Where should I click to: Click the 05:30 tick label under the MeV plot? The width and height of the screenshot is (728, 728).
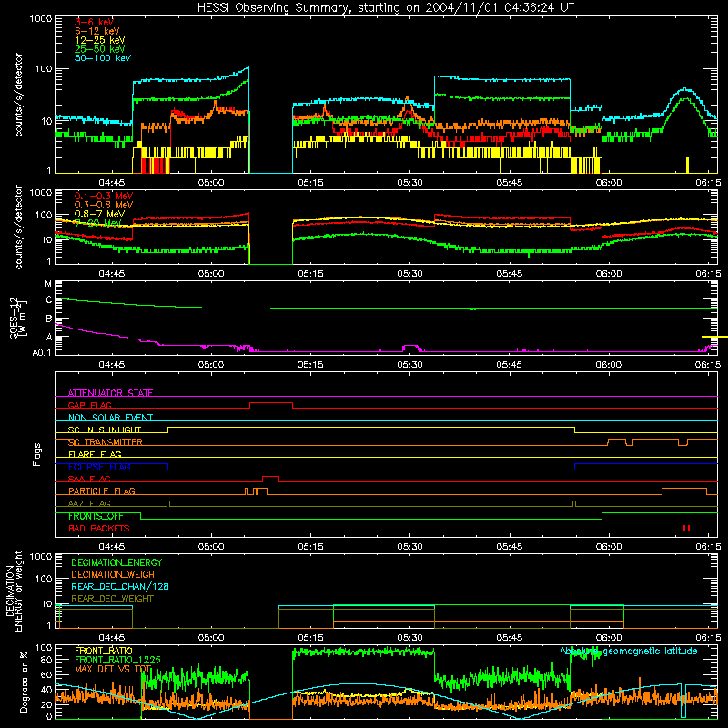pos(410,274)
